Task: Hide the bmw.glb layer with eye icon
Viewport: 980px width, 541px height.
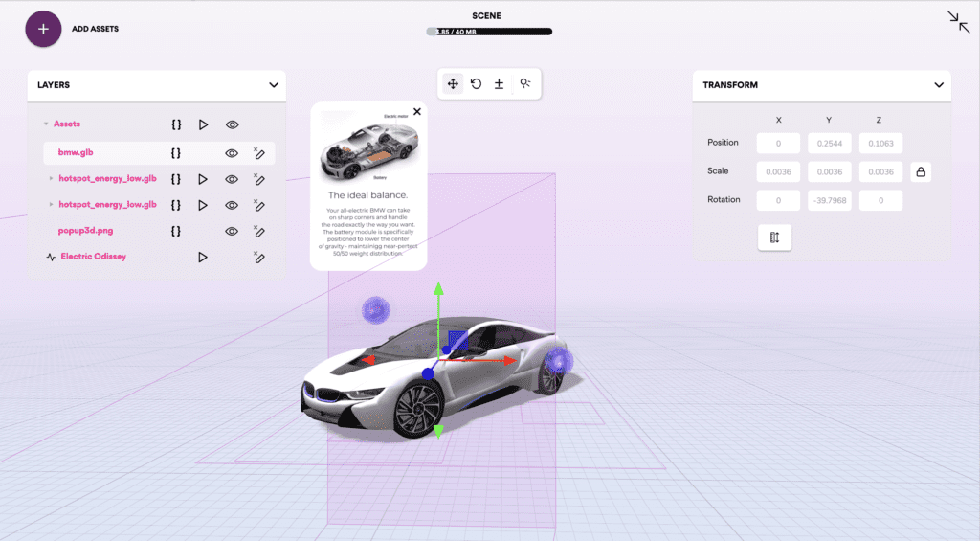Action: 232,152
